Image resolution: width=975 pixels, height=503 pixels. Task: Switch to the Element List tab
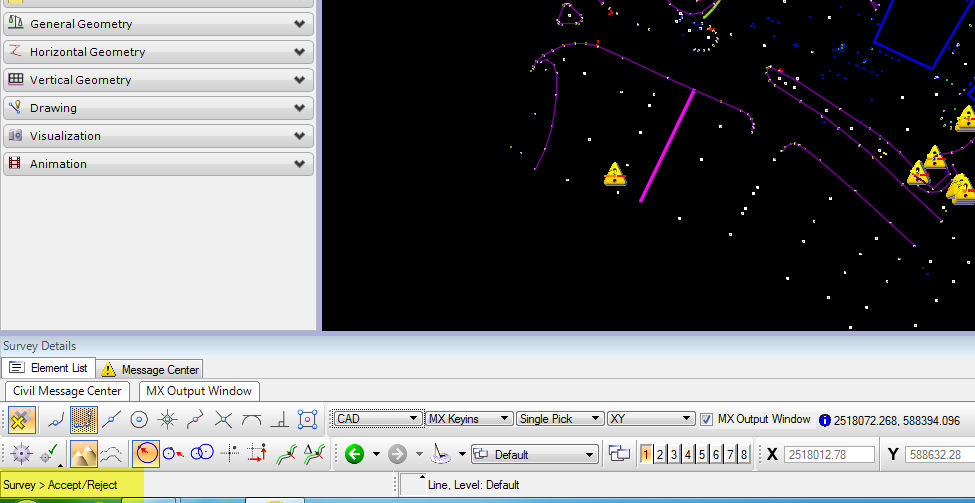point(49,367)
